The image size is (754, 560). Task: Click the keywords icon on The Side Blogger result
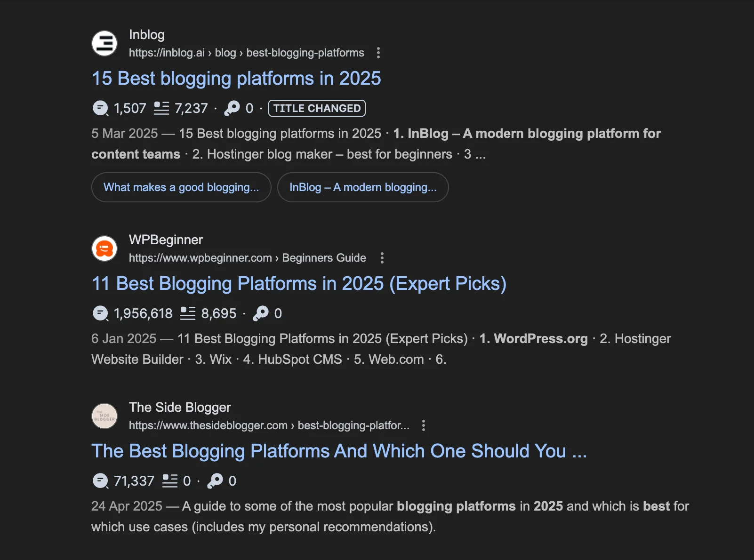(x=171, y=480)
